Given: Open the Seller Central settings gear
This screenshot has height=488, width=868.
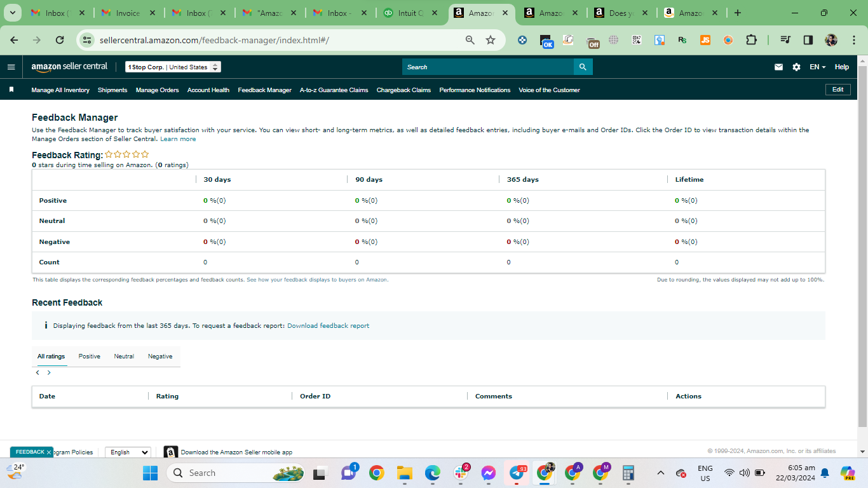Looking at the screenshot, I should pyautogui.click(x=796, y=67).
